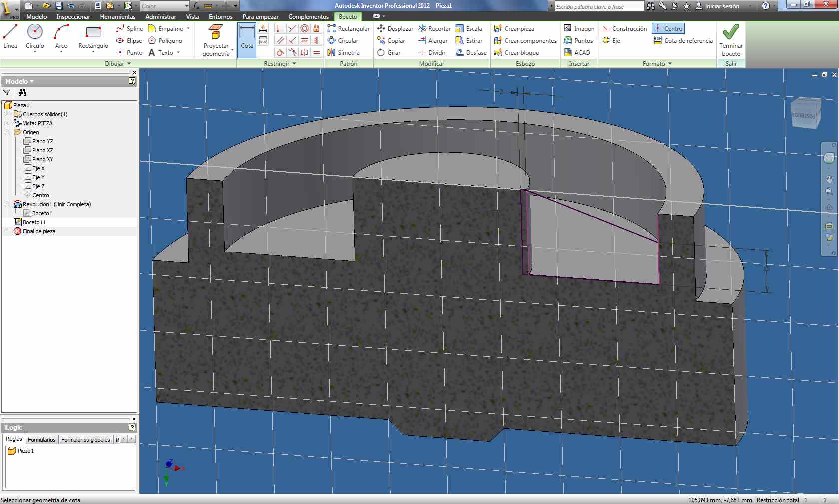Expand the Cuerpos sólidos(1) node
This screenshot has height=504, width=839.
coord(6,114)
